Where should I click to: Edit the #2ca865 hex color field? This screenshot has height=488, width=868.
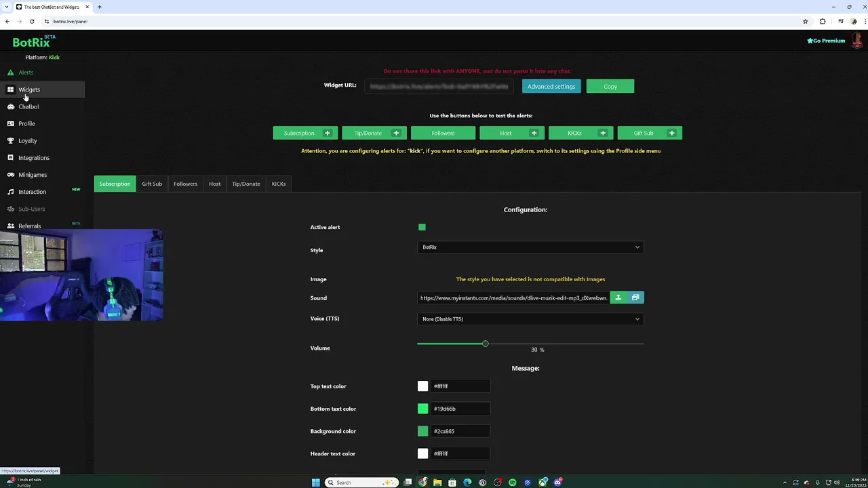460,431
